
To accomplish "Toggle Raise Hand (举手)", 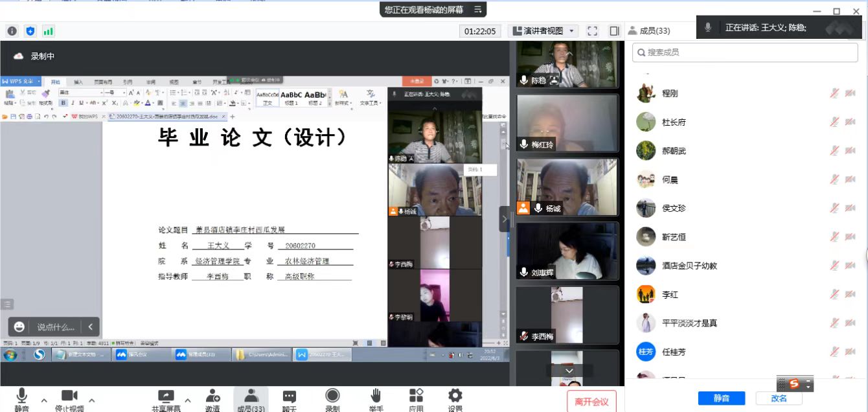I will point(376,399).
